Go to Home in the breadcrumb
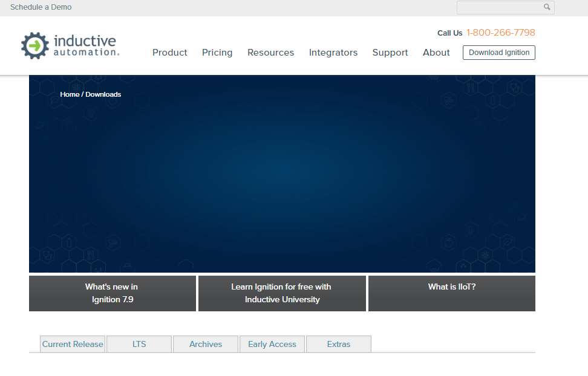This screenshot has height=376, width=588. [x=70, y=94]
